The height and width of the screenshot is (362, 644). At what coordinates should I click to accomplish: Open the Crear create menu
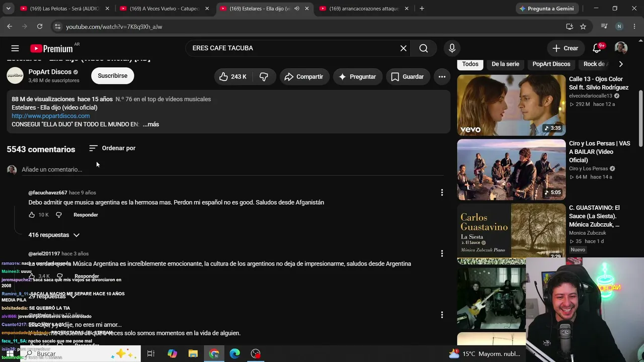click(x=566, y=48)
